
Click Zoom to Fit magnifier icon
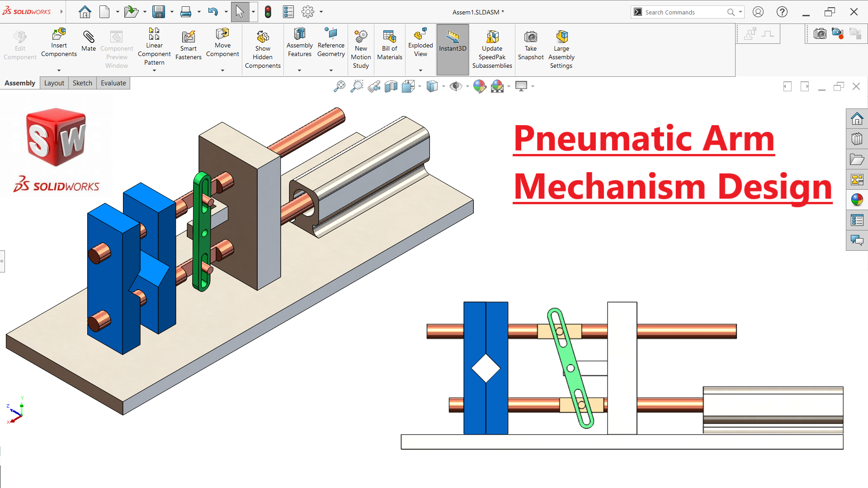pos(339,86)
